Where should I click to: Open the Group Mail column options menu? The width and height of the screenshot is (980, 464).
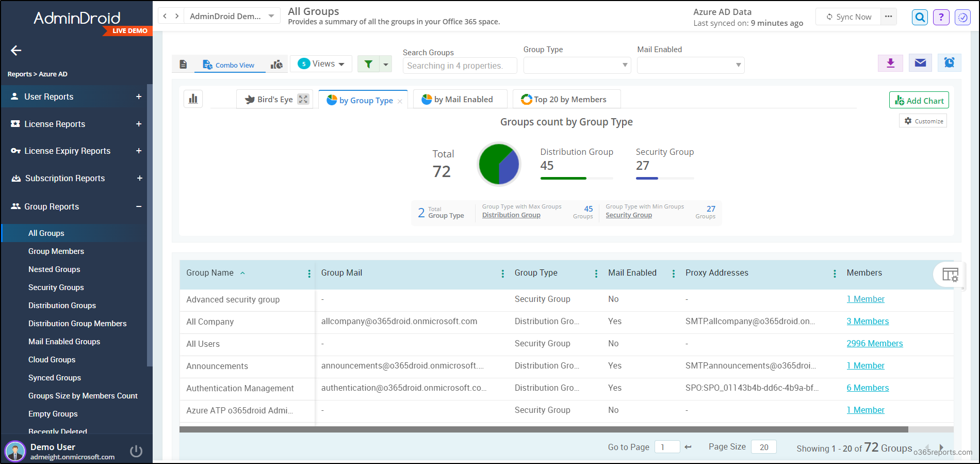click(503, 274)
